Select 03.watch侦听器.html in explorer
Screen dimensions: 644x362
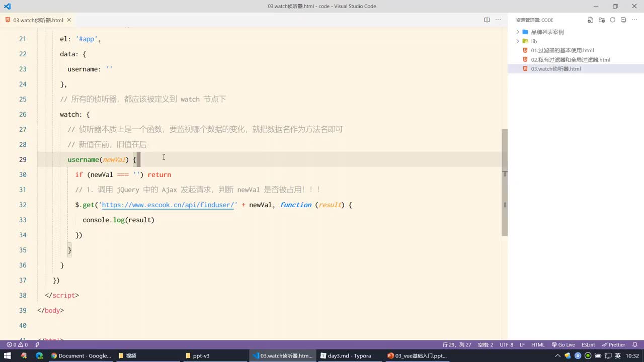[x=555, y=69]
